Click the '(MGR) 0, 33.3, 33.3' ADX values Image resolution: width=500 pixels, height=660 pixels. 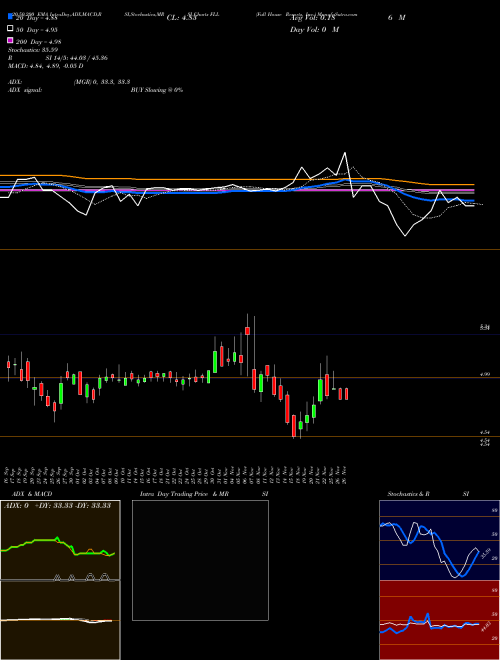(x=101, y=82)
